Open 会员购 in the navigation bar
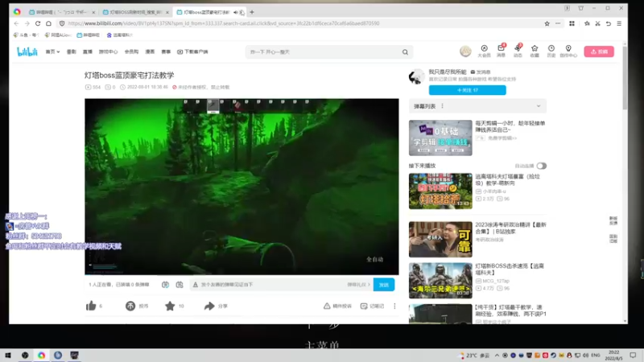This screenshot has width=644, height=362. [x=131, y=51]
